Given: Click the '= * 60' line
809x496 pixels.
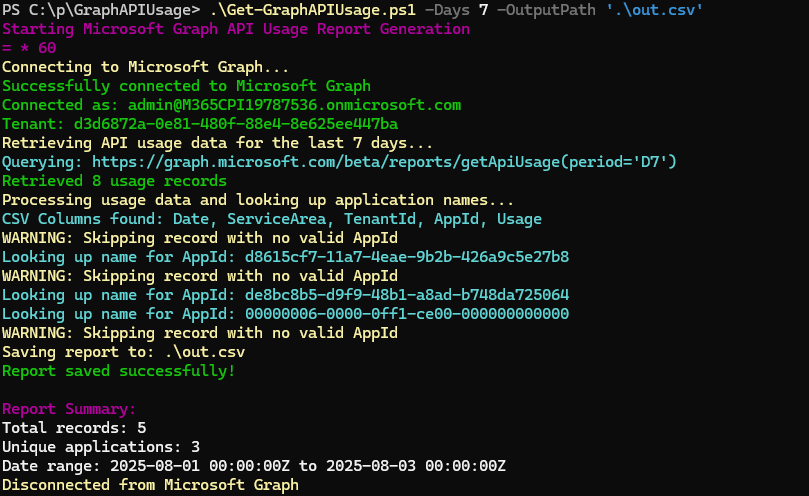Looking at the screenshot, I should (29, 48).
